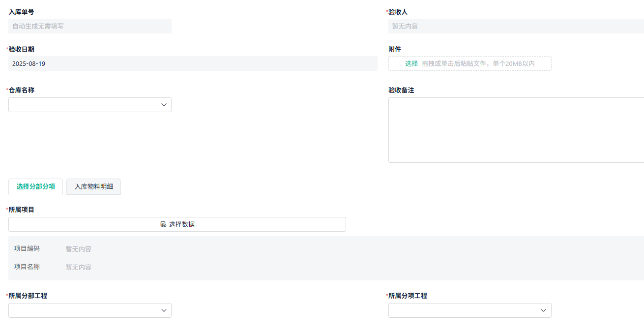Click the 仓库名称 label

pos(22,90)
